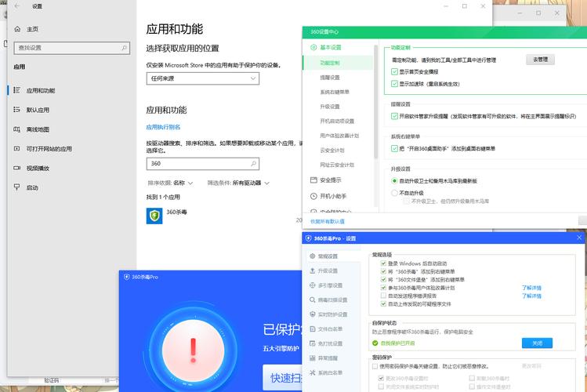Screen dimensions: 587x392
Task: Click the 文件白名单 document icon
Action: (312, 329)
